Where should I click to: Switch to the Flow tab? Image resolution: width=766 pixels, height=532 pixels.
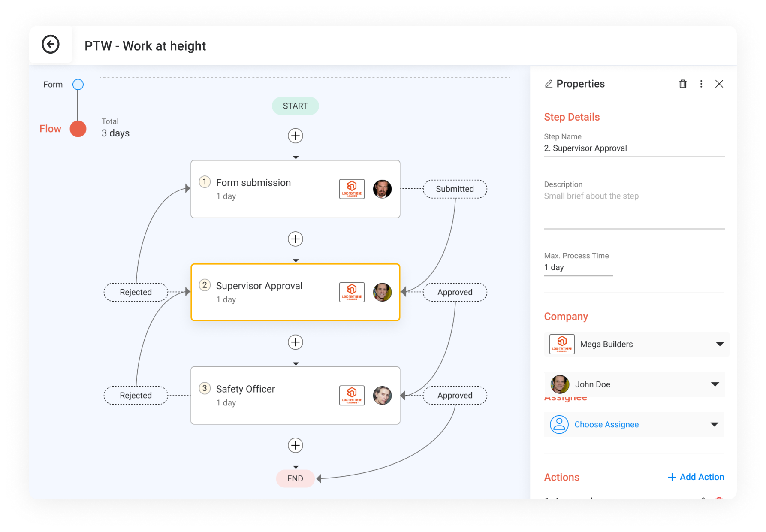[50, 128]
